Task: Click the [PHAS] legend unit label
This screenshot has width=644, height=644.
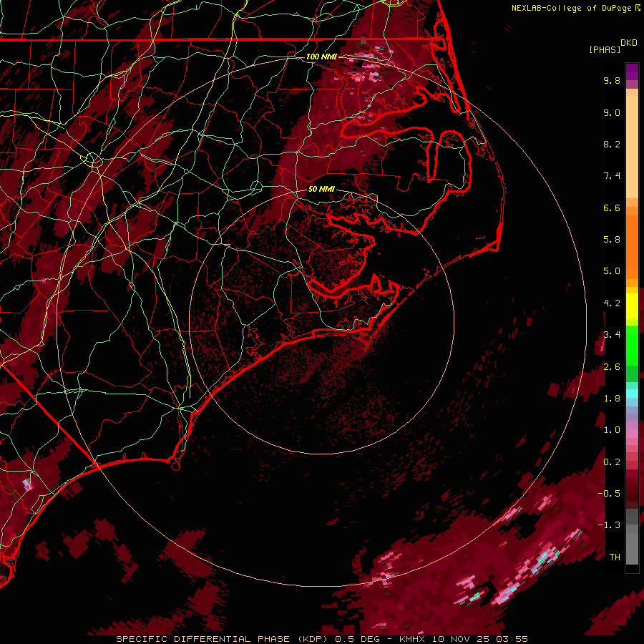Action: (x=605, y=49)
